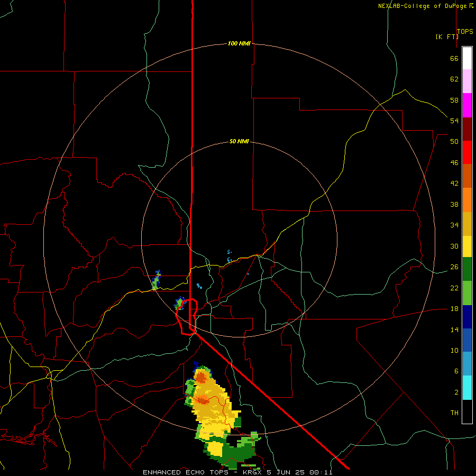Click the orange storm top core in yellow echo
The image size is (476, 476).
coord(201,378)
